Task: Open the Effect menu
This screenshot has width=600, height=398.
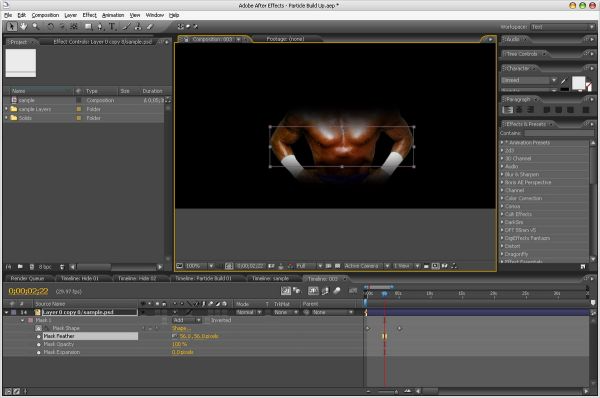Action: [x=90, y=15]
